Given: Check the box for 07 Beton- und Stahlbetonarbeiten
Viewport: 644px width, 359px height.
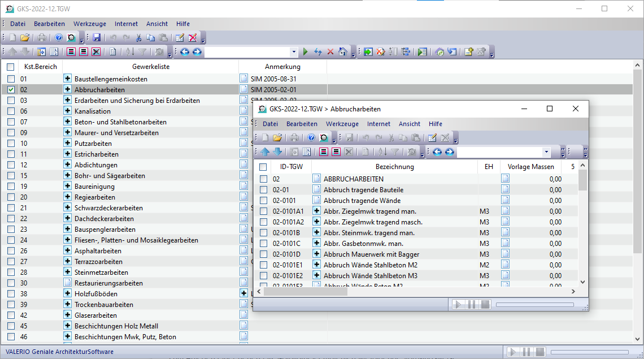Looking at the screenshot, I should pyautogui.click(x=11, y=122).
